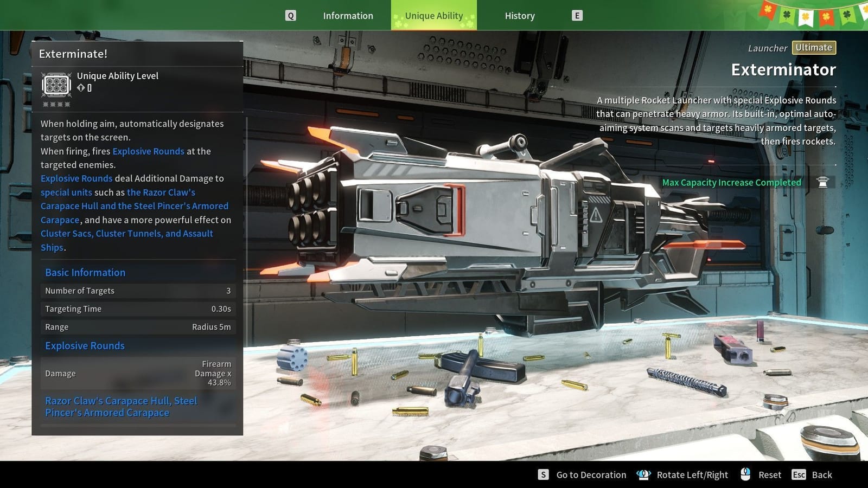Image resolution: width=868 pixels, height=488 pixels.
Task: Expand the Basic Information section
Action: tap(85, 272)
